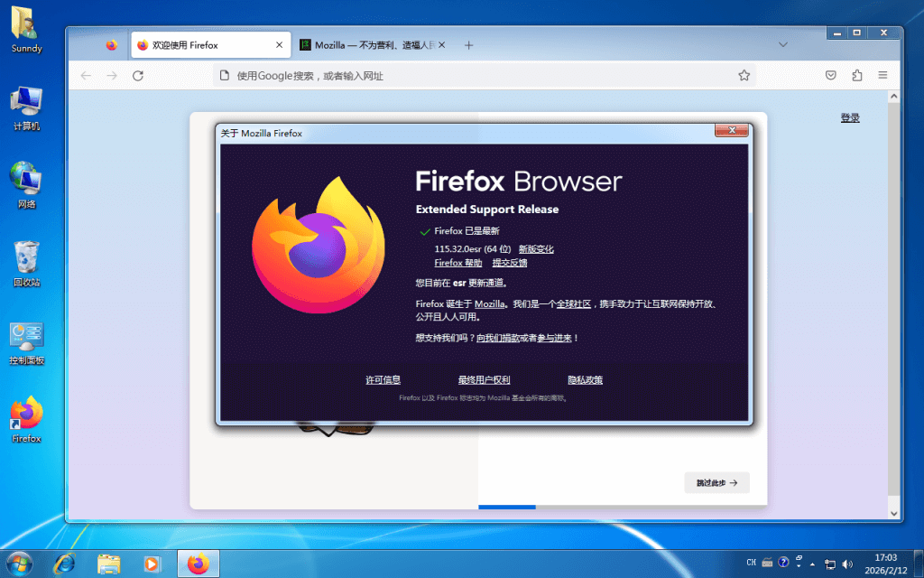Image resolution: width=924 pixels, height=578 pixels.
Task: Go back with the back arrow
Action: pyautogui.click(x=86, y=76)
